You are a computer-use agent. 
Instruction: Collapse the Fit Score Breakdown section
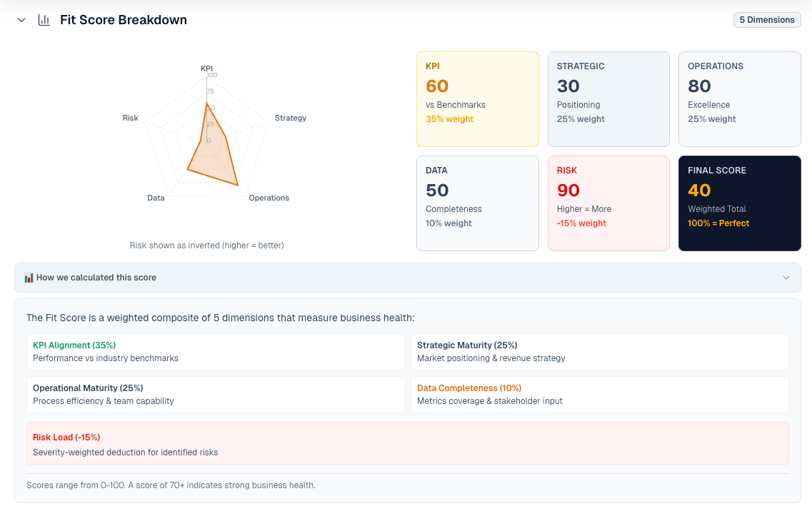21,20
